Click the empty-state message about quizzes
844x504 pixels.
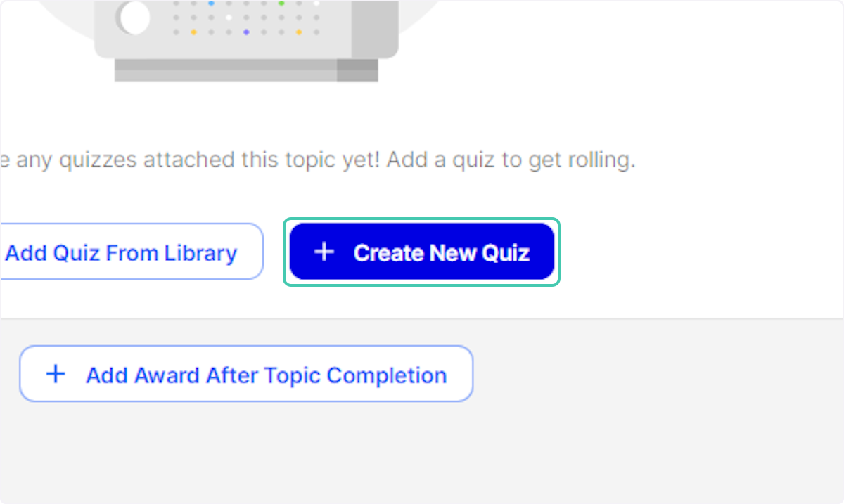pos(318,160)
